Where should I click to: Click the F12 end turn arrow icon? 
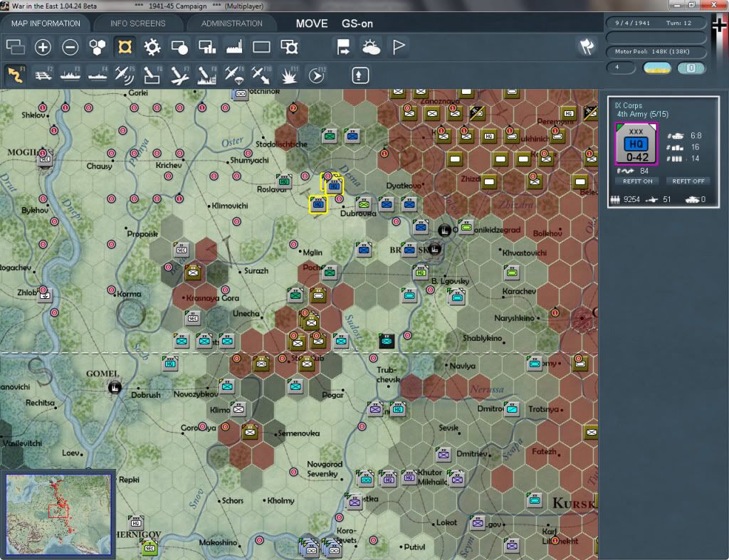point(317,75)
